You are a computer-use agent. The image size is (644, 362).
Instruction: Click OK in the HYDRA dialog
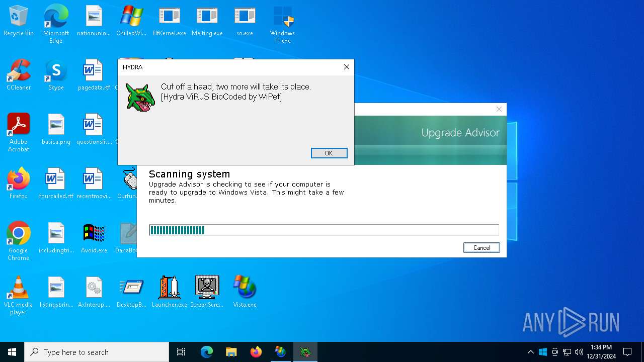[x=329, y=153]
